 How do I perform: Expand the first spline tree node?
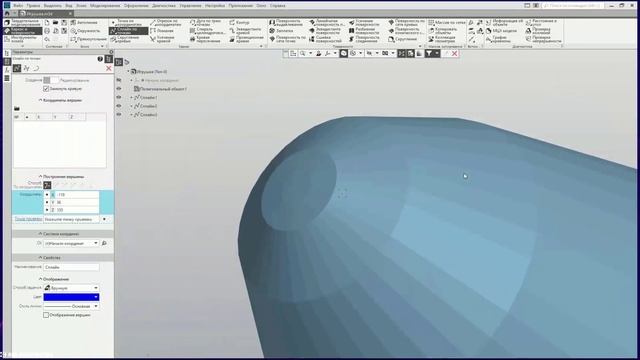(131, 98)
